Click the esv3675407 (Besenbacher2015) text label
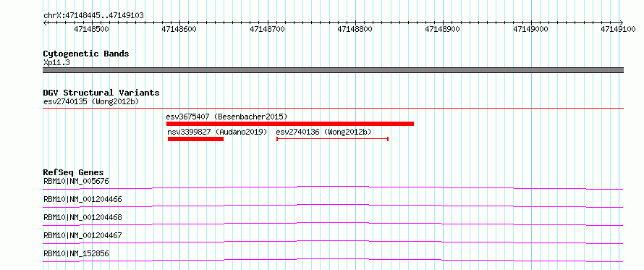This screenshot has width=644, height=270. tap(226, 117)
